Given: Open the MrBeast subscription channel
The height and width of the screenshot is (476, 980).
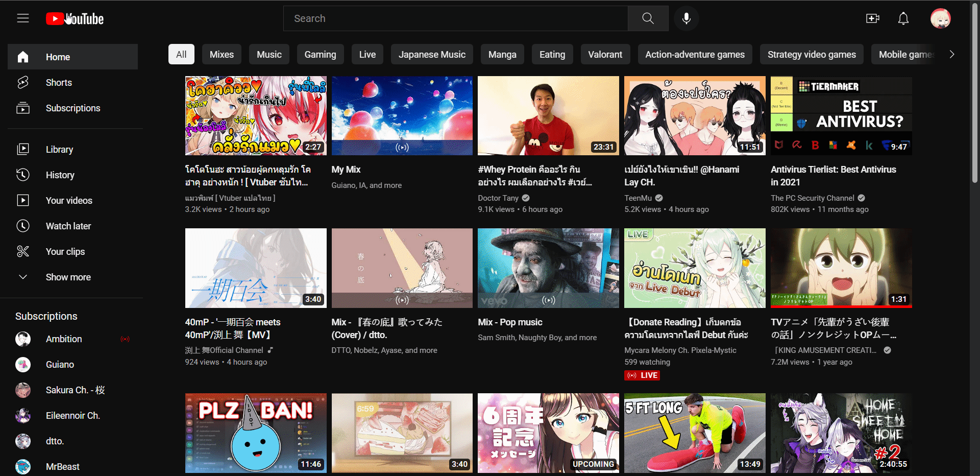Looking at the screenshot, I should coord(62,467).
